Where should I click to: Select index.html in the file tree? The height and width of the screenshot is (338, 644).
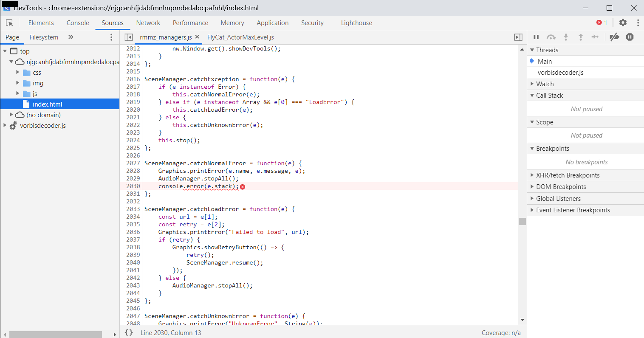pos(60,104)
